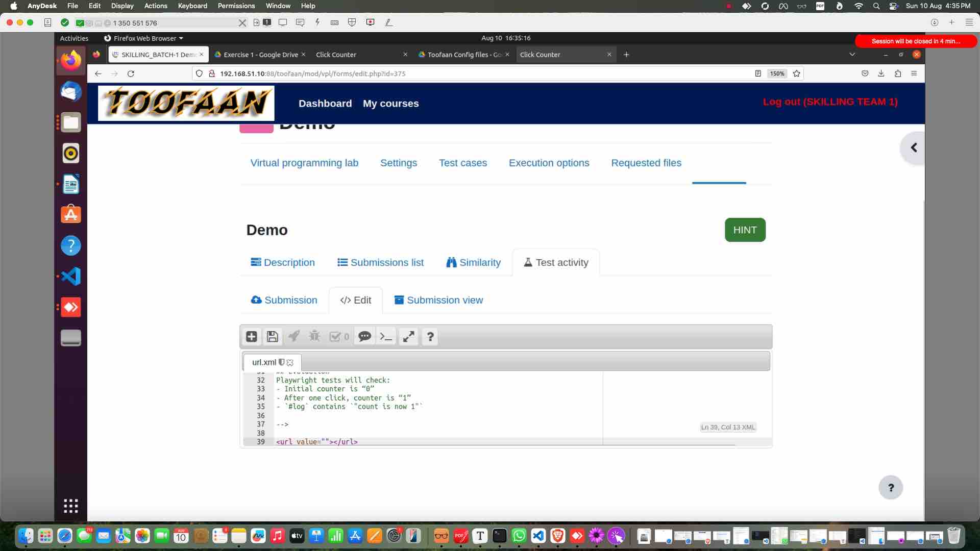
Task: Debug the code using the bug icon
Action: pos(314,337)
